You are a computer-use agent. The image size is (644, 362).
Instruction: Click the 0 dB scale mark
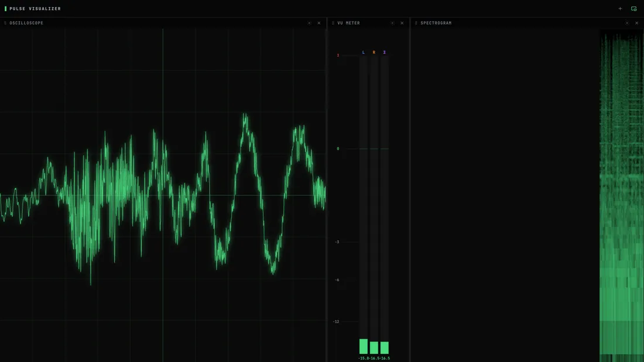[x=338, y=149]
